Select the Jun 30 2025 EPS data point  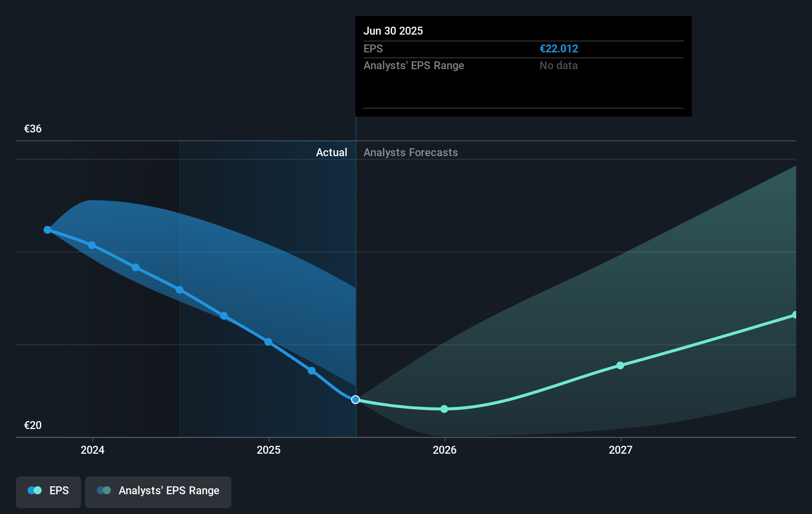coord(356,399)
